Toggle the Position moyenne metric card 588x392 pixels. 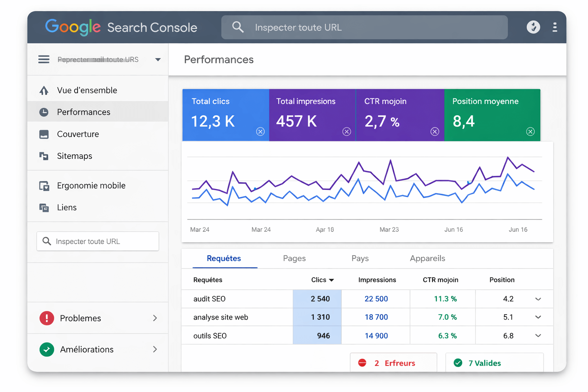tap(530, 132)
